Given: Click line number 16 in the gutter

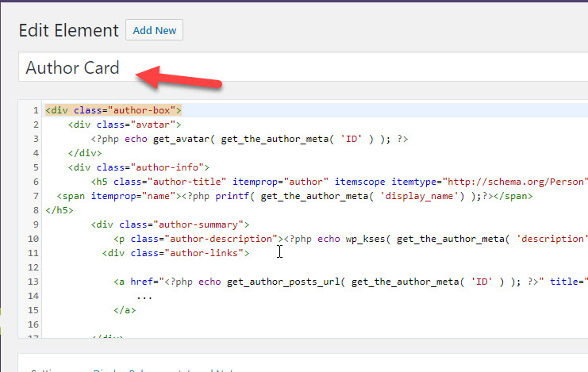Looking at the screenshot, I should pyautogui.click(x=33, y=324).
